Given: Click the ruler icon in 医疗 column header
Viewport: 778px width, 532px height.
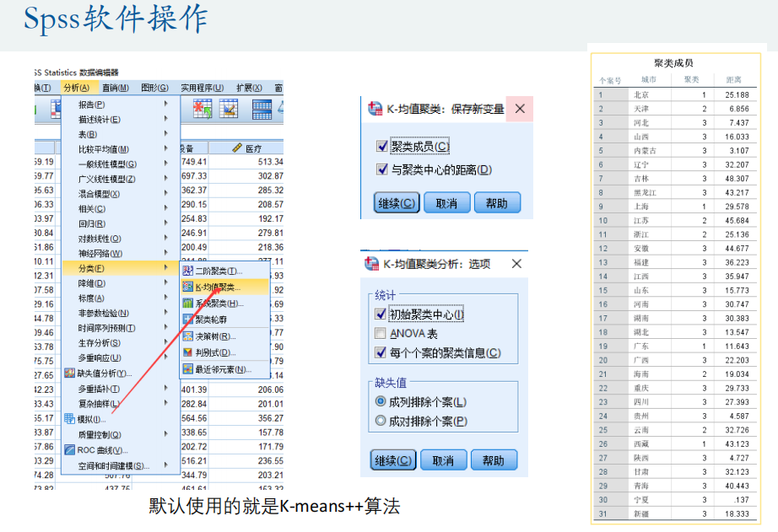Looking at the screenshot, I should [x=237, y=148].
